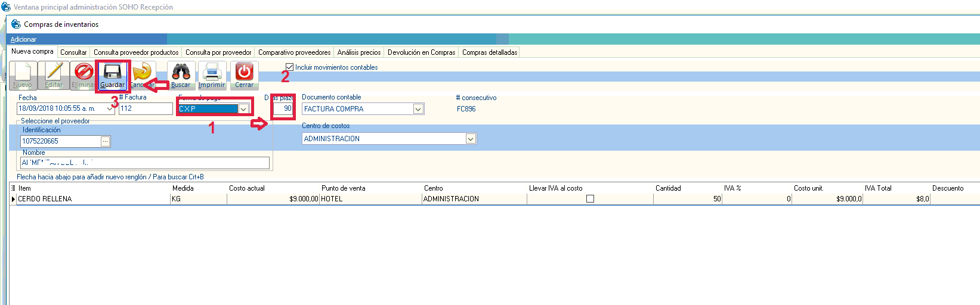980x305 pixels.
Task: Open the Devolución en Compras tab
Action: (x=421, y=52)
